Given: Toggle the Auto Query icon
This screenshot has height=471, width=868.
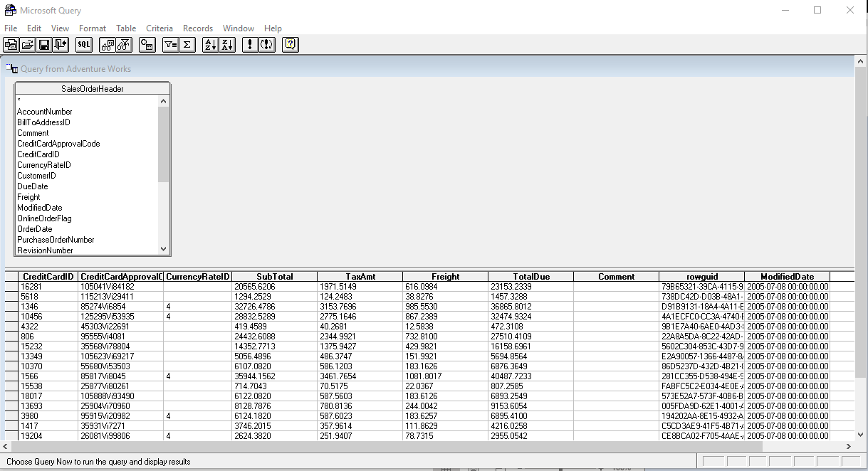Looking at the screenshot, I should point(266,44).
